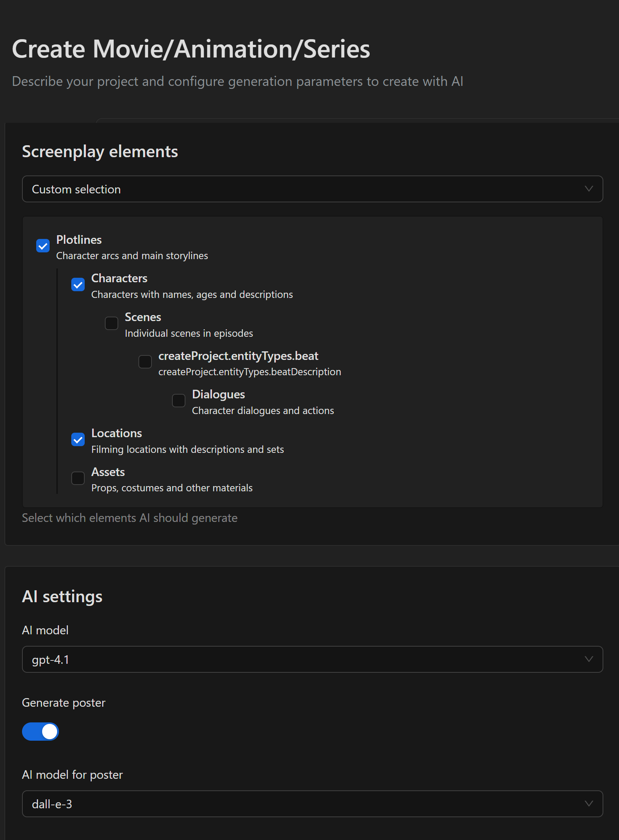Click the toggle knob under Generate poster
Image resolution: width=619 pixels, height=840 pixels.
pos(49,731)
